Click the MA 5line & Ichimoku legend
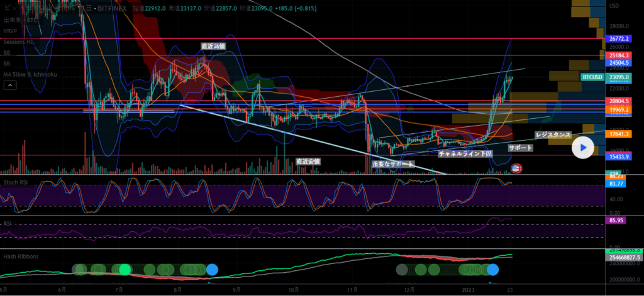Screen dimensions: 644x296 tap(30, 75)
